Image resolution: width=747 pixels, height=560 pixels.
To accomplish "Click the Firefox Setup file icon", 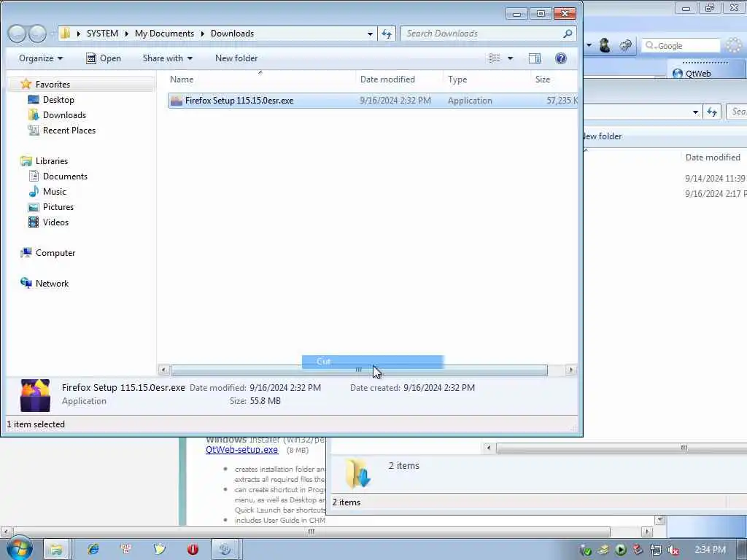I will [177, 101].
